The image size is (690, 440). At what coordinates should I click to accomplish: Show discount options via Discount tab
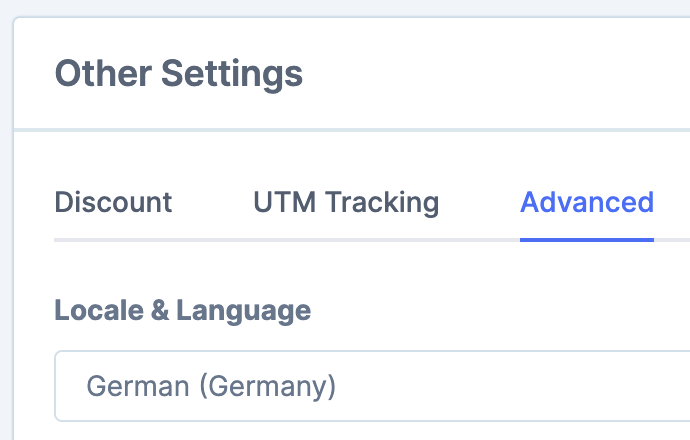pos(113,202)
